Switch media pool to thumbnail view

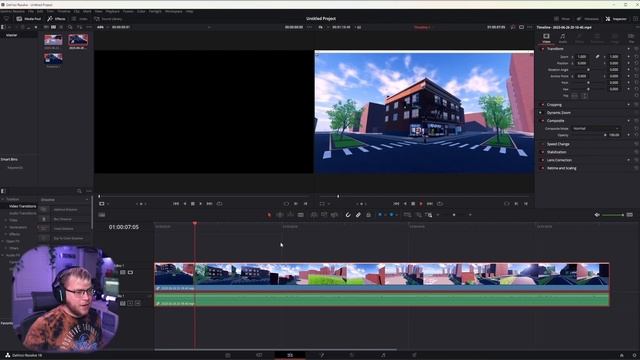pos(53,27)
